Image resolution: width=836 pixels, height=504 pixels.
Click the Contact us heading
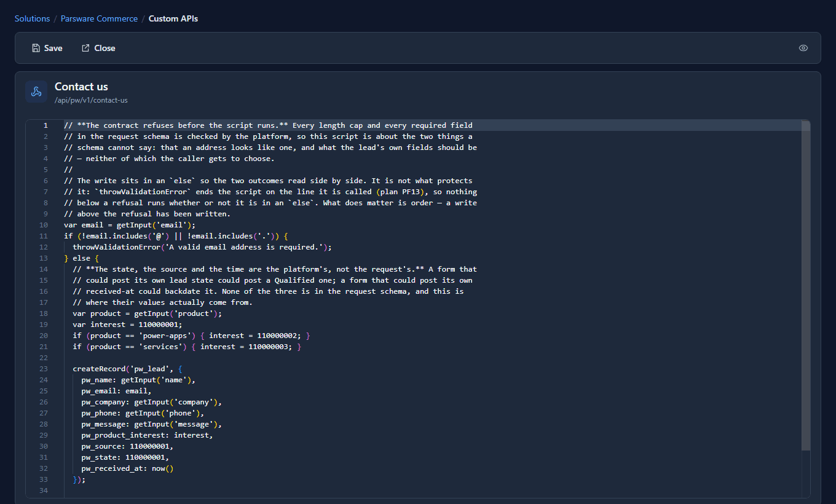pos(81,87)
